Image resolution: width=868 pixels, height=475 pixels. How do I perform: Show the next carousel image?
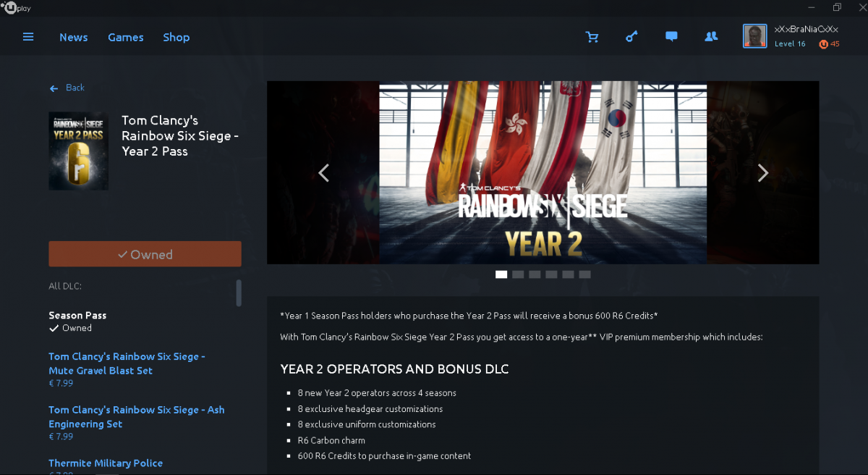[762, 172]
